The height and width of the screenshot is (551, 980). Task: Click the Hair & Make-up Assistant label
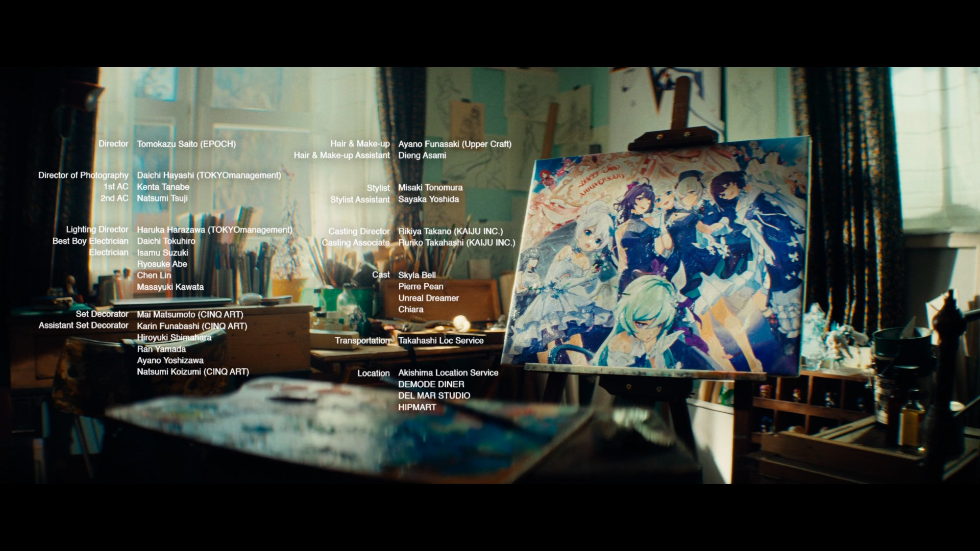pos(341,156)
